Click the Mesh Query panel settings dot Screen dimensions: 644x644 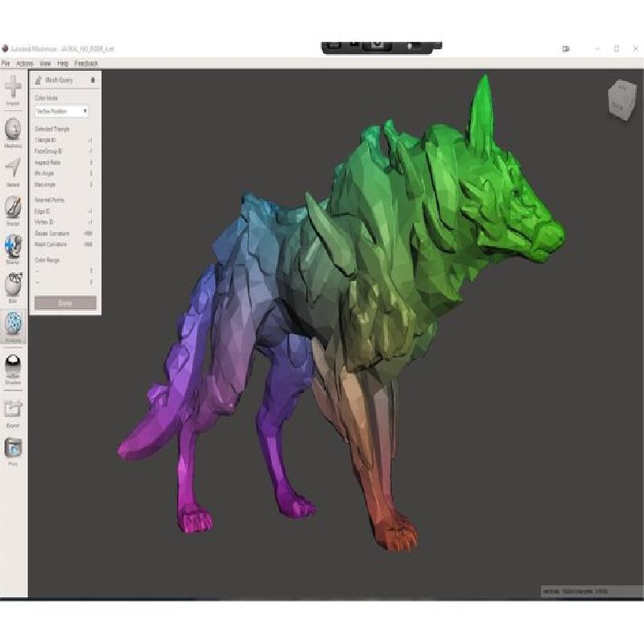(x=93, y=80)
